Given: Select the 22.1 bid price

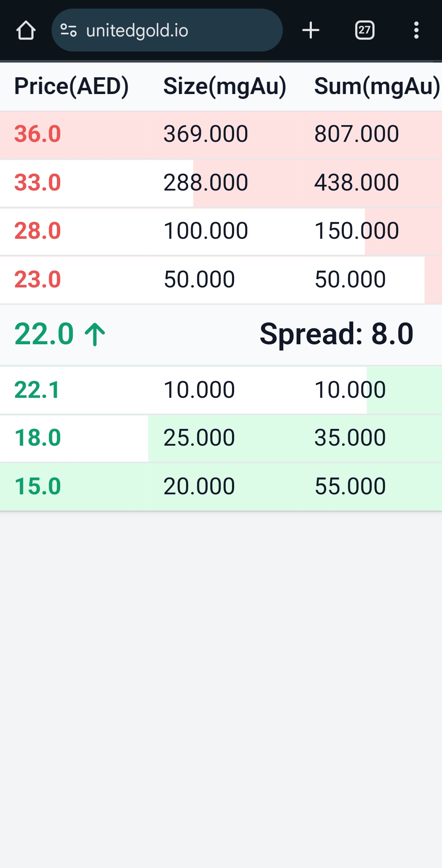Looking at the screenshot, I should pyautogui.click(x=37, y=390).
